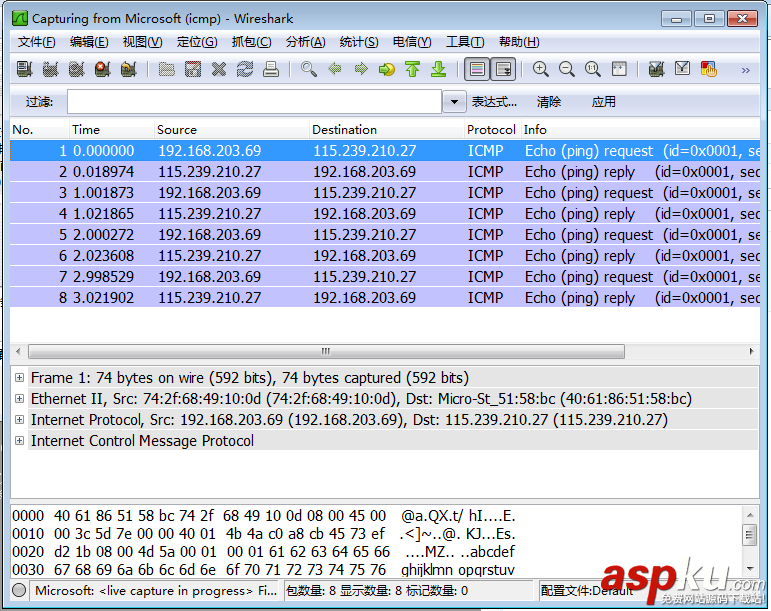Sort packets by Destination column header
The height and width of the screenshot is (611, 771).
(387, 130)
